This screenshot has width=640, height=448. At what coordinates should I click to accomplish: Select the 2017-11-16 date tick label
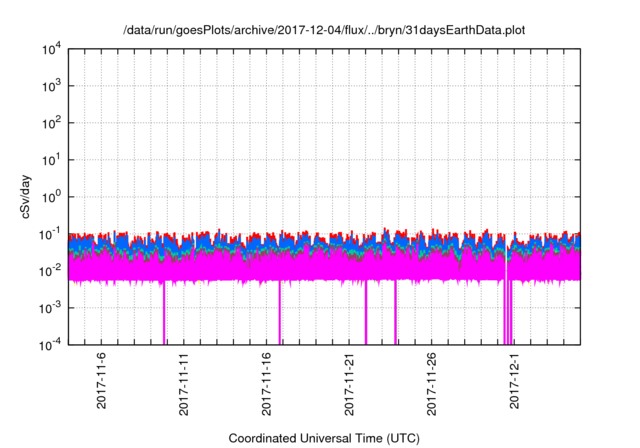[x=267, y=383]
